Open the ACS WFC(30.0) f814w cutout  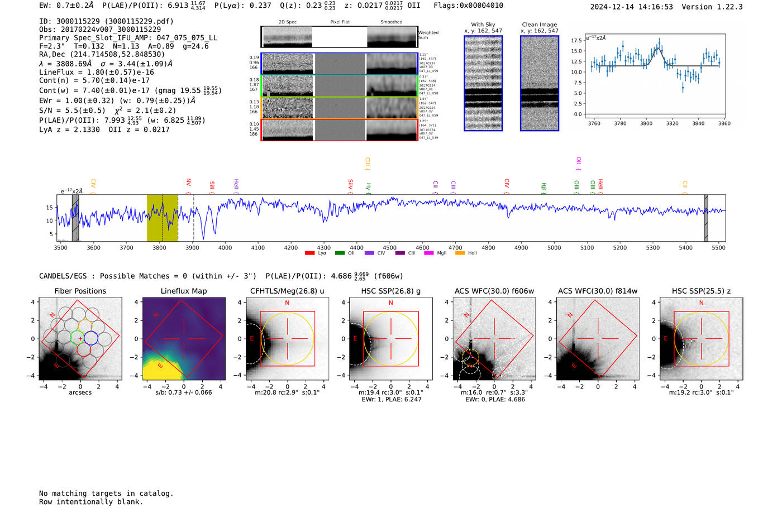(x=598, y=339)
